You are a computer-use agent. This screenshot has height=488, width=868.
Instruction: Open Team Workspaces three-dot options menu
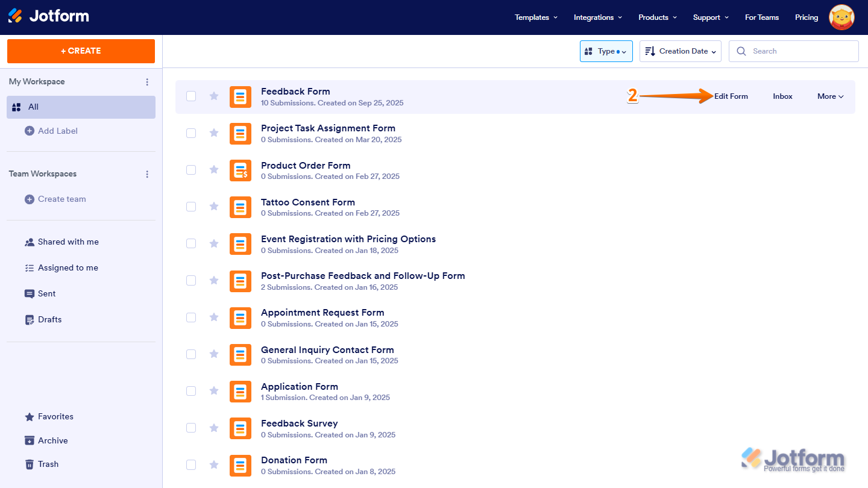[147, 174]
